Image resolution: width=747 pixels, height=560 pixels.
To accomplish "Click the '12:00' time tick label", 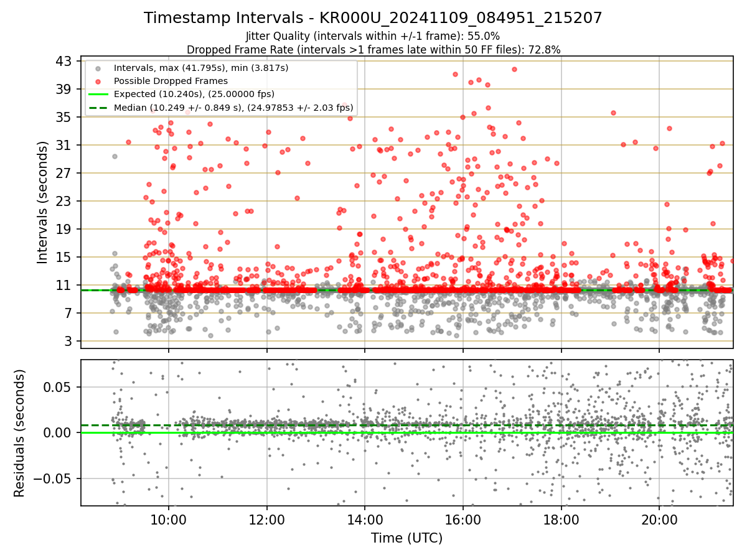I will tap(267, 520).
